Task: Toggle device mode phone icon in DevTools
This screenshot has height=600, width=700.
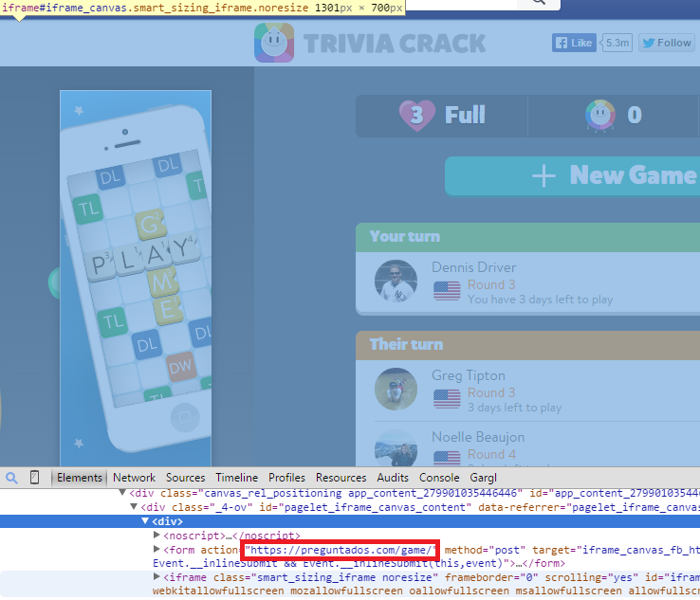Action: [35, 478]
